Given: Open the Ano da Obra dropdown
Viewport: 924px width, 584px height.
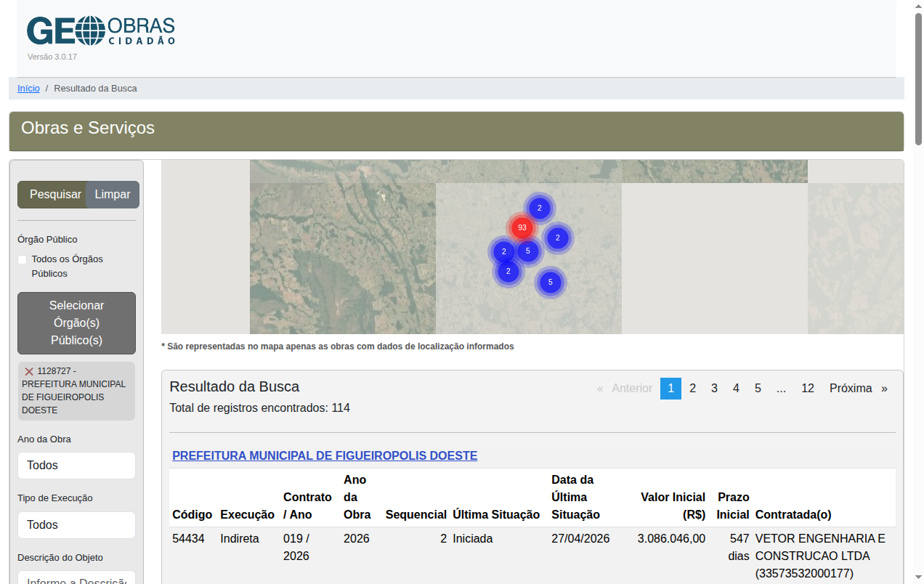Looking at the screenshot, I should 76,466.
